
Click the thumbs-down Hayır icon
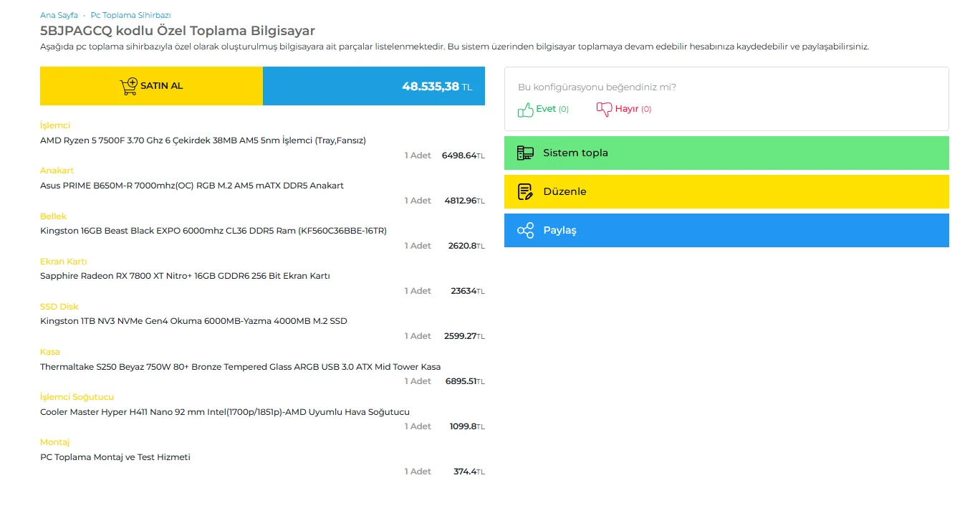pyautogui.click(x=605, y=109)
